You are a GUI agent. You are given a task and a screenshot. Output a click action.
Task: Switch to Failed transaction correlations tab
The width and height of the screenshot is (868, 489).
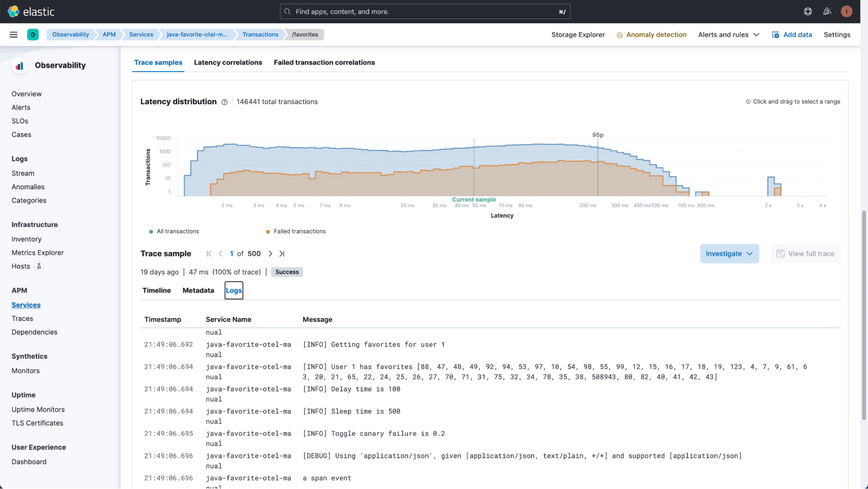(324, 62)
